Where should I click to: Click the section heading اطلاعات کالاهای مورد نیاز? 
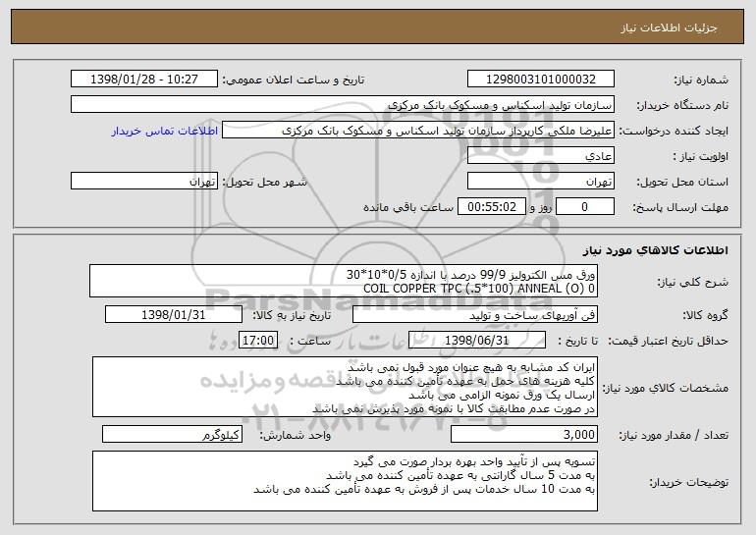[656, 250]
